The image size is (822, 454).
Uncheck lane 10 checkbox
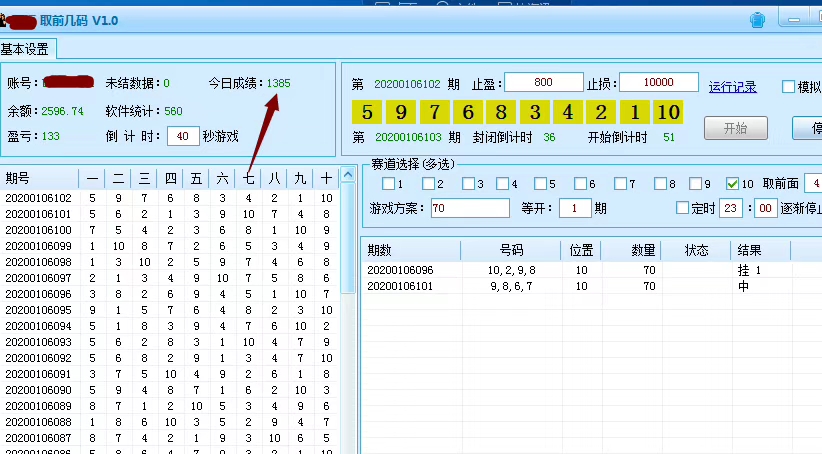[732, 183]
